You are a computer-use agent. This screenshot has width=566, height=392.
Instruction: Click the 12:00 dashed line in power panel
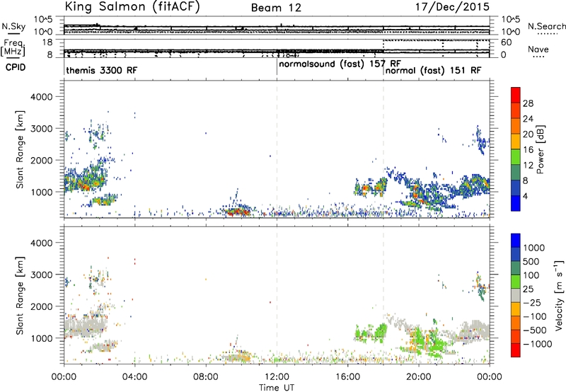277,149
